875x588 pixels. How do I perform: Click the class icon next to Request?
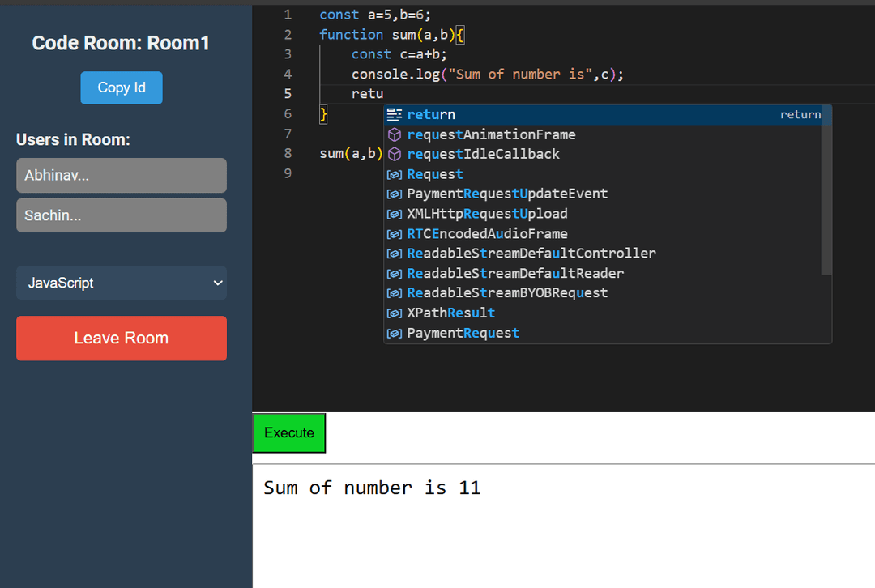click(x=395, y=174)
